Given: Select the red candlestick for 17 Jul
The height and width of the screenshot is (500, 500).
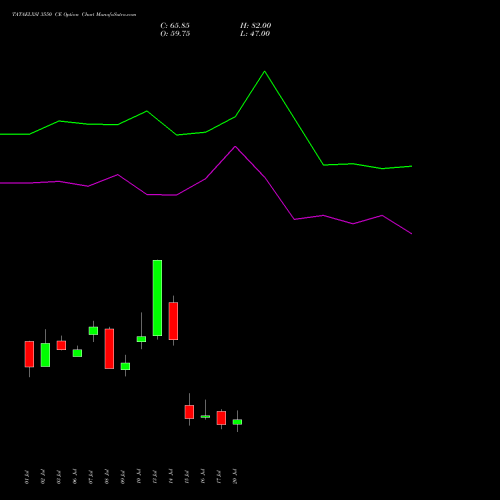Looking at the screenshot, I should 221,418.
